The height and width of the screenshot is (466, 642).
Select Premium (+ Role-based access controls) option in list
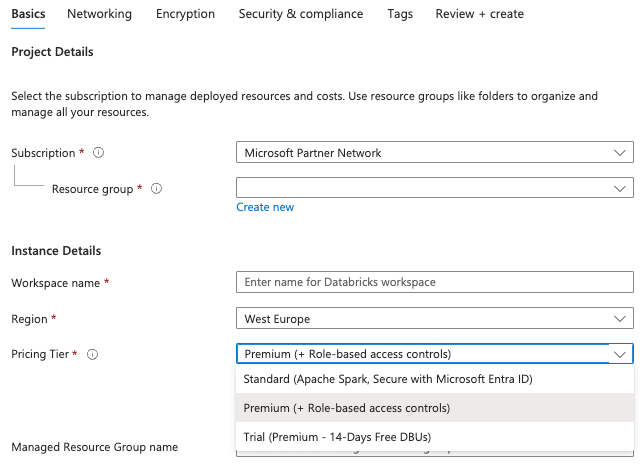pyautogui.click(x=435, y=408)
